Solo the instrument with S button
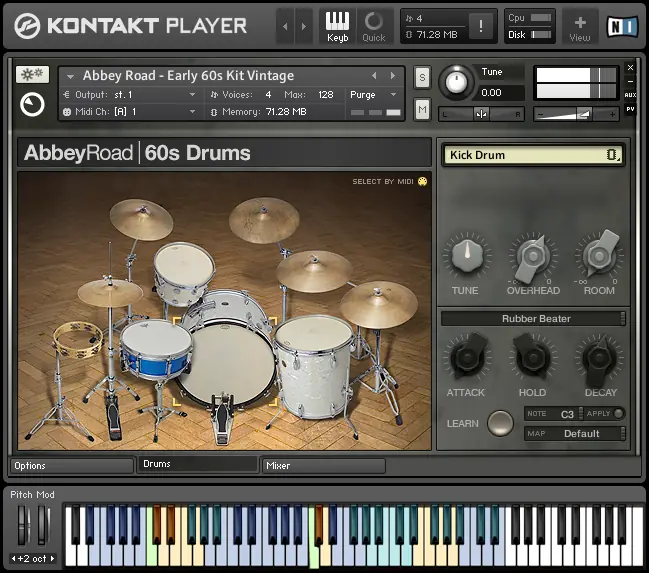The height and width of the screenshot is (573, 649). pos(422,77)
